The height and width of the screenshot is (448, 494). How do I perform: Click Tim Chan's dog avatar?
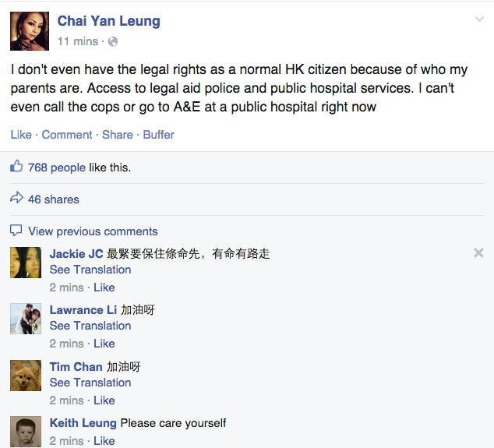pos(26,376)
